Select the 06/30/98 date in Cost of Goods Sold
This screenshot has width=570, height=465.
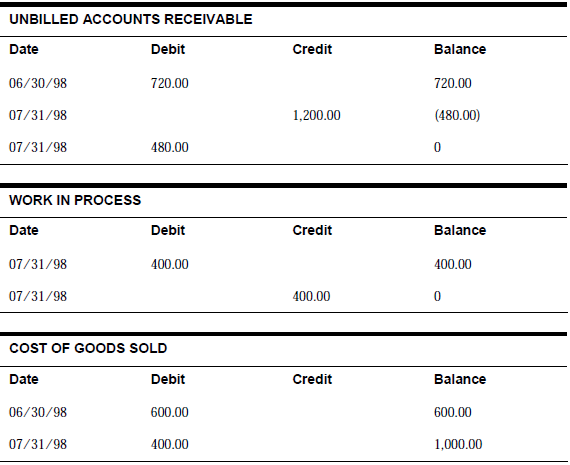[x=38, y=412]
